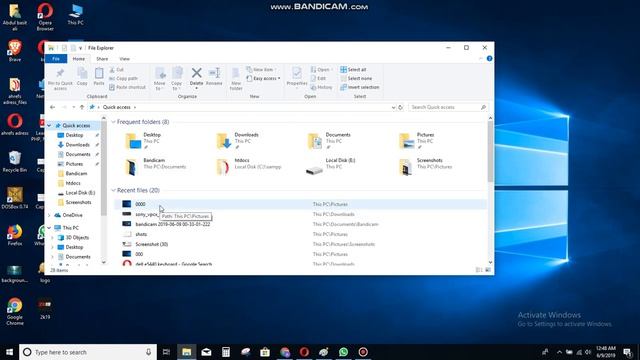Click Invert selection button
The image size is (640, 360).
tap(360, 87)
